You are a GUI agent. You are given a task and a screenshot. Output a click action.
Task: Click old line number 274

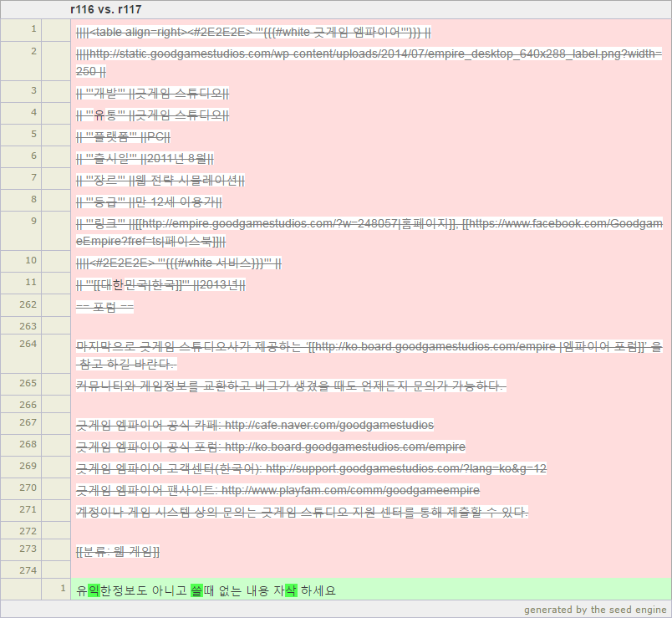28,570
